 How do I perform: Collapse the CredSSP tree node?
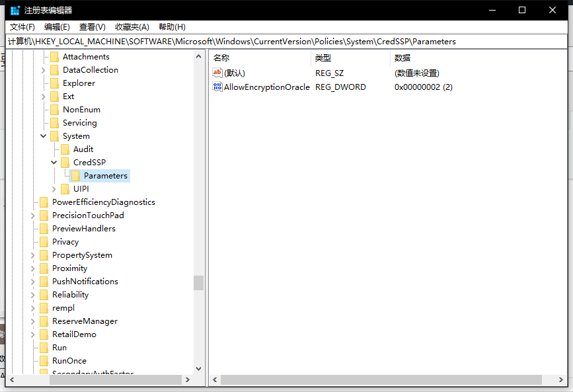click(x=54, y=163)
